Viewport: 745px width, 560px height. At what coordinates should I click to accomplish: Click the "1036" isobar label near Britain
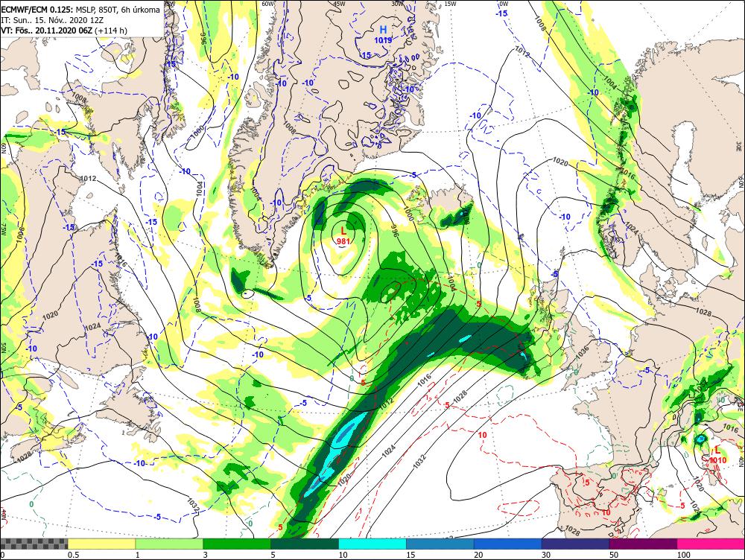(582, 354)
